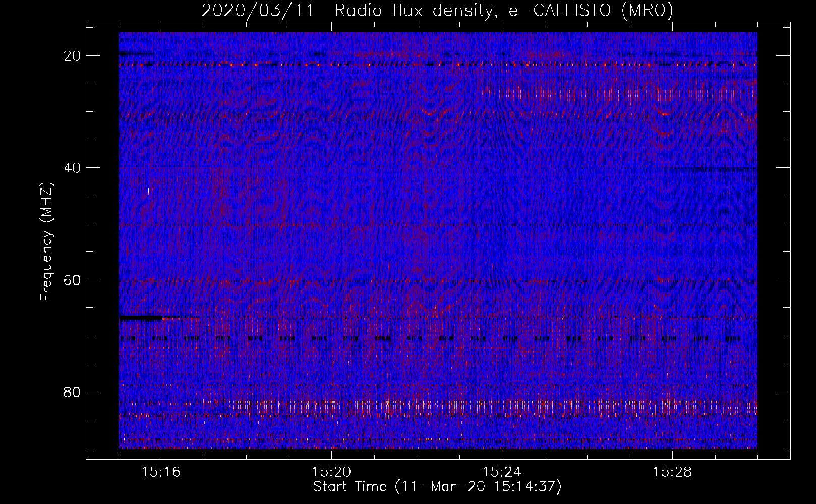Click the 60 MHz frequency tick label
The image size is (816, 504).
(x=73, y=280)
